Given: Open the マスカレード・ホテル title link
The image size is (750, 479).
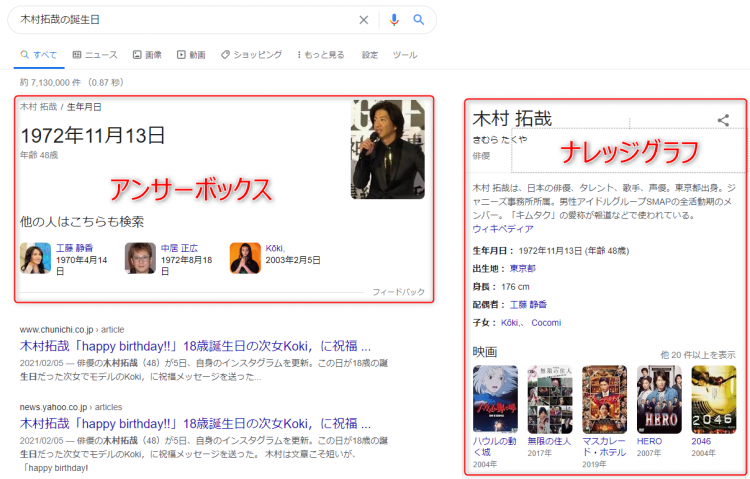Looking at the screenshot, I should (604, 446).
